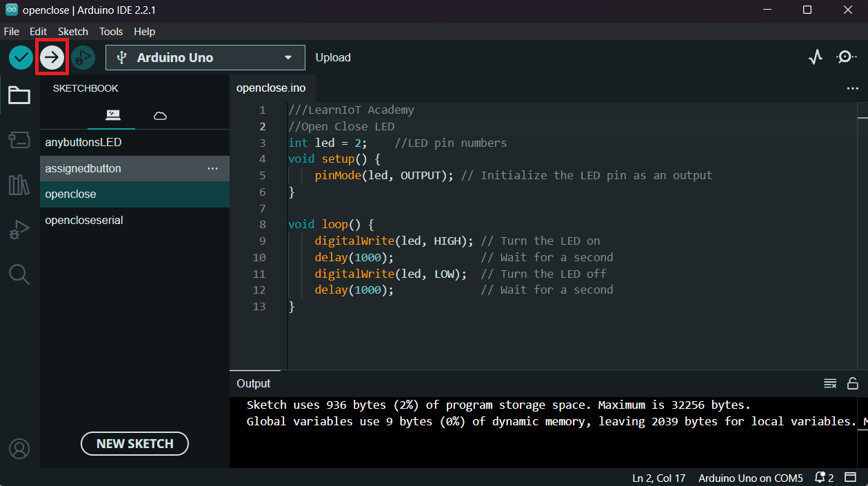868x486 pixels.
Task: Open the Serial Plotter
Action: (x=816, y=57)
